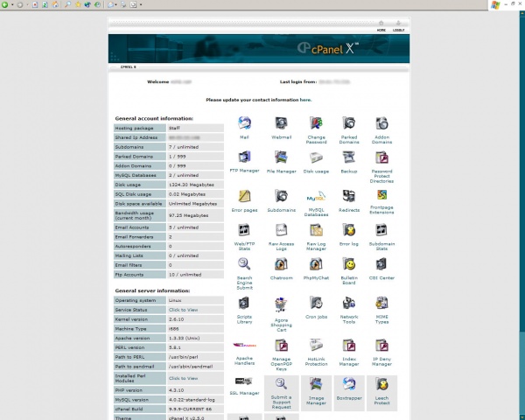Open Back button history dropdown arrow
The height and width of the screenshot is (420, 525).
point(12,4)
